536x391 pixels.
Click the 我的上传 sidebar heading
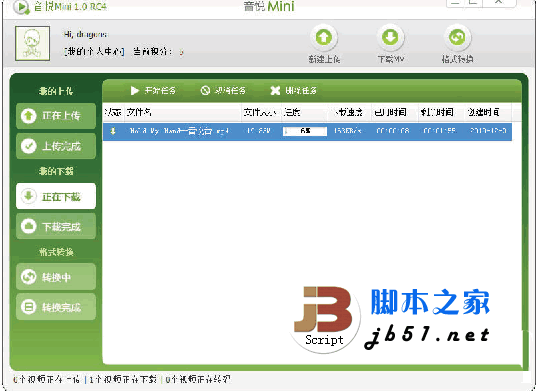[x=56, y=91]
